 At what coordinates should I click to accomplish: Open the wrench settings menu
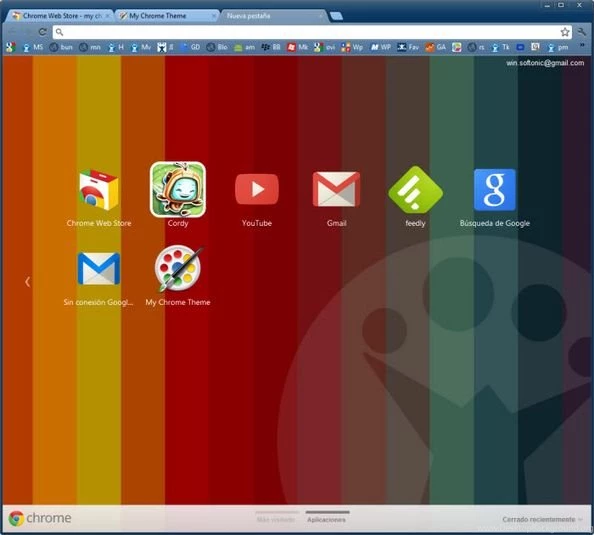(581, 32)
